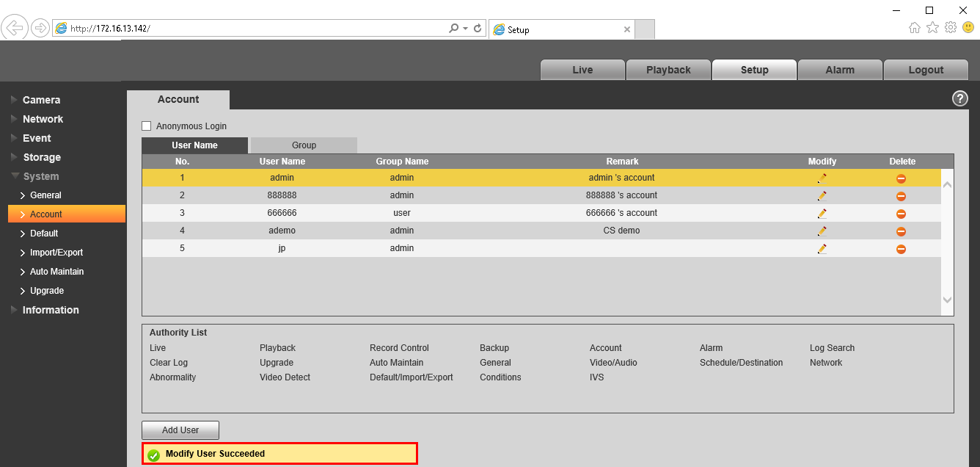
Task: Click 'Log Search' in Authority List
Action: pyautogui.click(x=832, y=348)
